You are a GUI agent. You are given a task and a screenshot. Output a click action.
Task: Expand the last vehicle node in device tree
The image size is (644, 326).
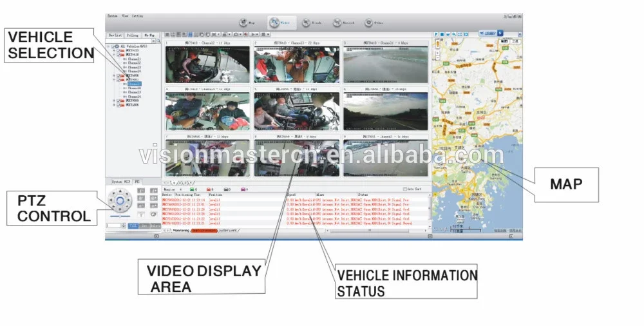point(114,105)
